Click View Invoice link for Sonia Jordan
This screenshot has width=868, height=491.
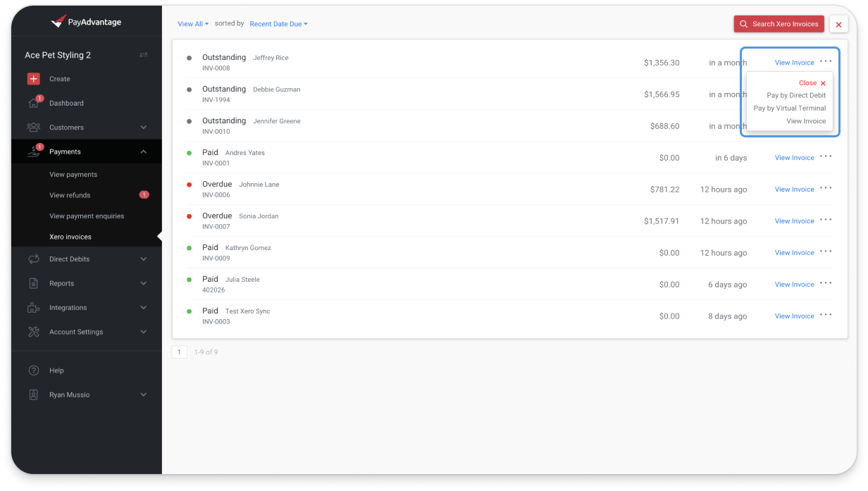point(795,221)
